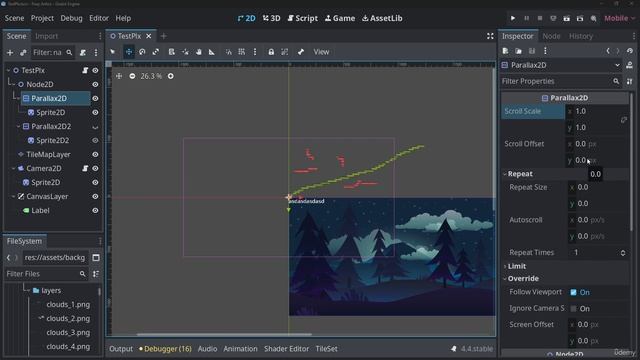Choose the list select tool icon
This screenshot has width=640, height=360.
tap(171, 52)
